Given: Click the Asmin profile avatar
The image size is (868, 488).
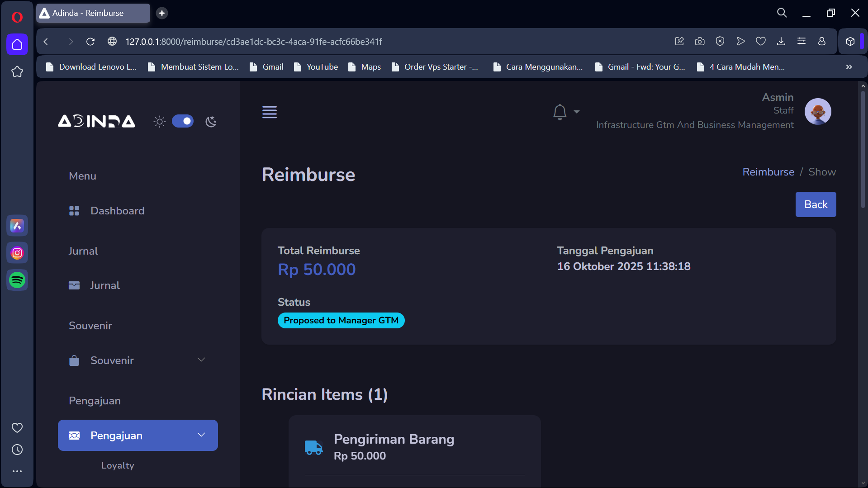Looking at the screenshot, I should coord(817,111).
